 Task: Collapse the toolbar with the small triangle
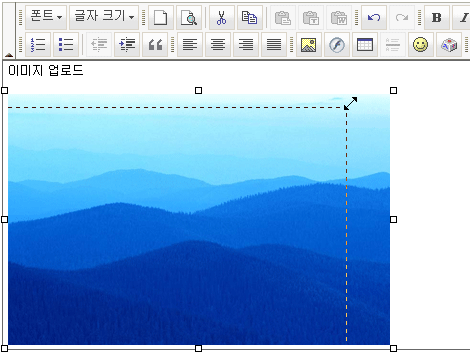(9, 55)
